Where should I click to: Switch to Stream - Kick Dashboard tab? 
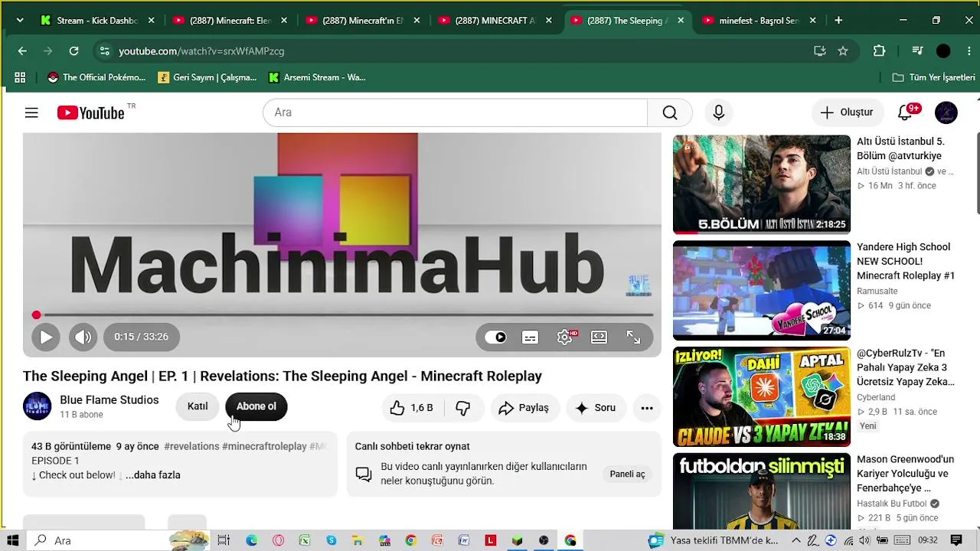coord(97,21)
